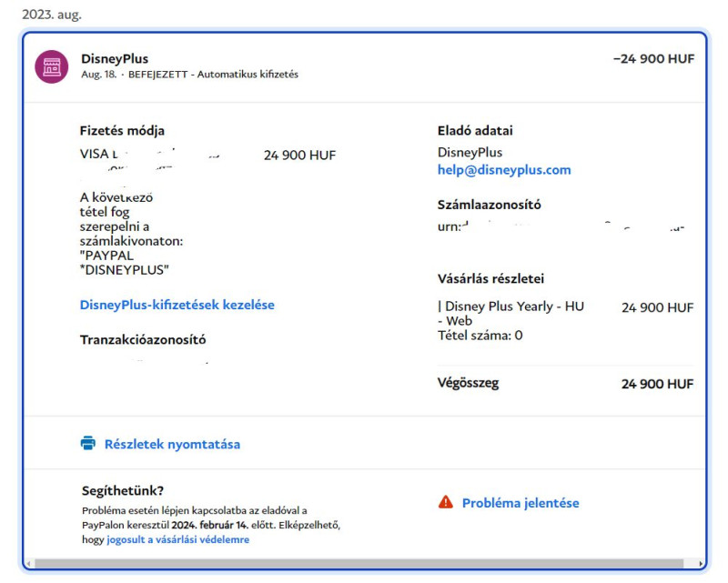Click the Végösszeg total 24 900 HUF
Screen dimensions: 728x583
pos(657,384)
